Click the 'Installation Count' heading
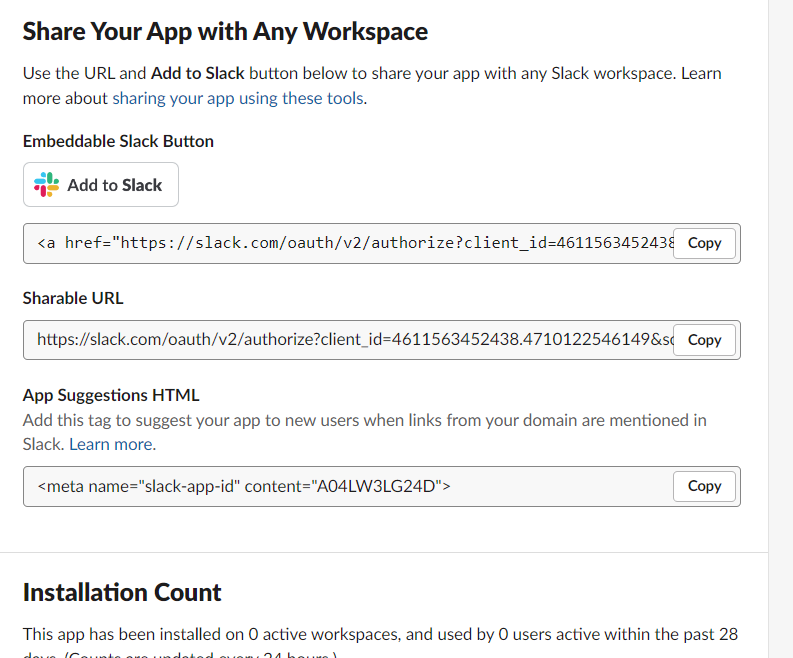Viewport: 793px width, 658px height. click(x=122, y=592)
